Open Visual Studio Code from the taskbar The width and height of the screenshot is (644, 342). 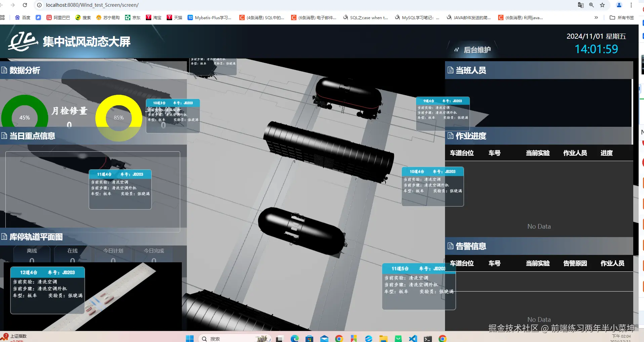pos(413,339)
